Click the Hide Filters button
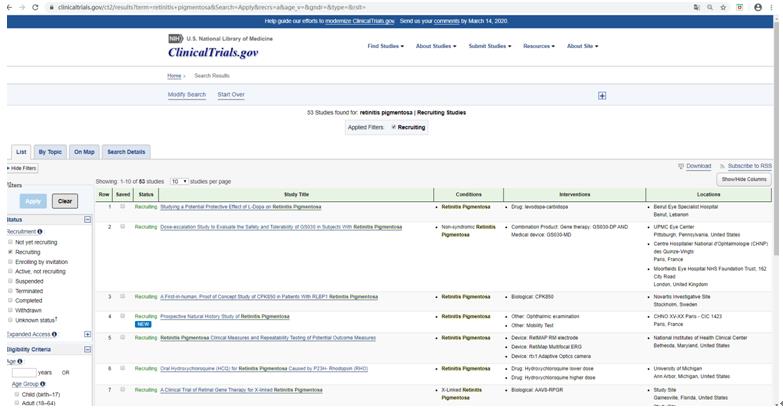 pos(22,168)
